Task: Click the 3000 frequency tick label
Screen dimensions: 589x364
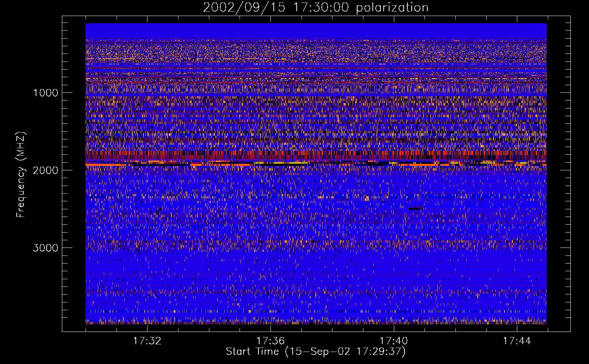Action: click(x=46, y=248)
